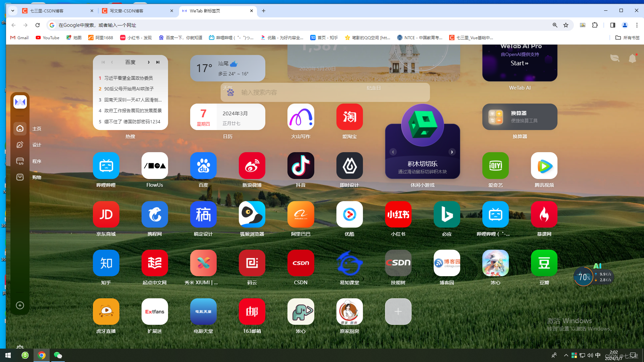Click Start on WeTab AI Pro

coord(519,63)
